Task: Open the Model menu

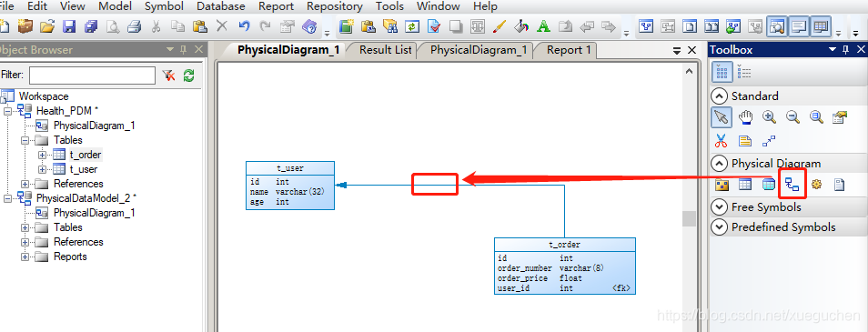Action: pyautogui.click(x=115, y=6)
